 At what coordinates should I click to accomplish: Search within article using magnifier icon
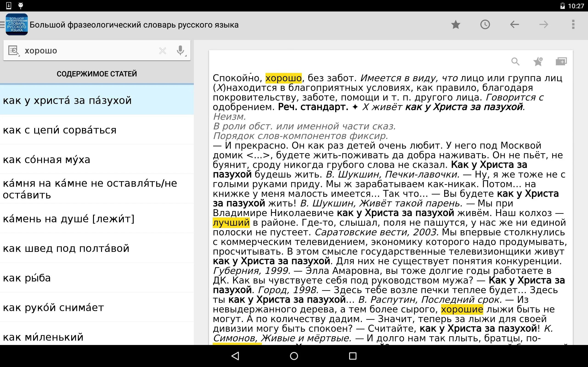click(515, 61)
